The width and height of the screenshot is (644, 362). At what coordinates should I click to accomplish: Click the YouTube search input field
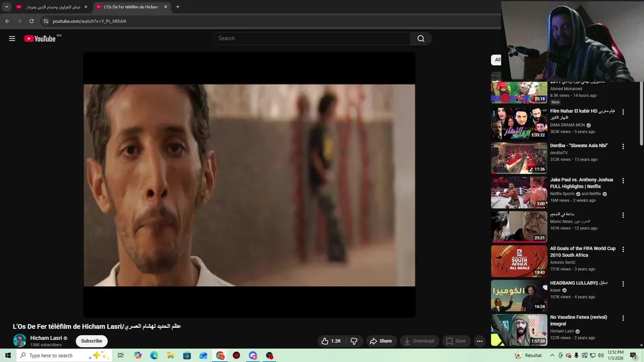[311, 39]
